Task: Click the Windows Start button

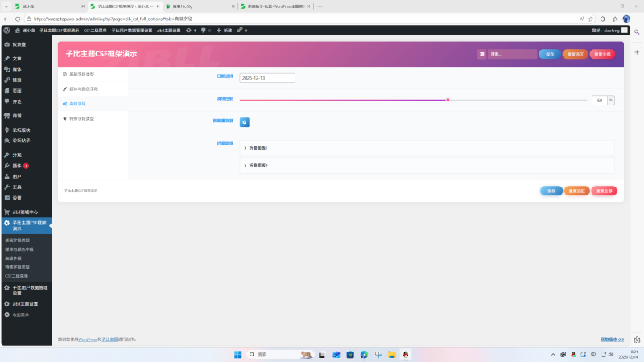Action: tap(238, 355)
